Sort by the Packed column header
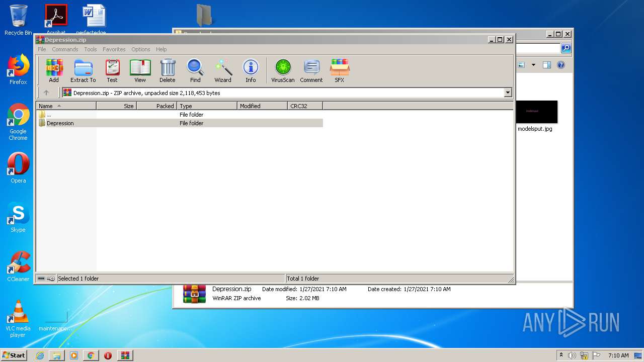Image resolution: width=644 pixels, height=362 pixels. click(x=156, y=106)
